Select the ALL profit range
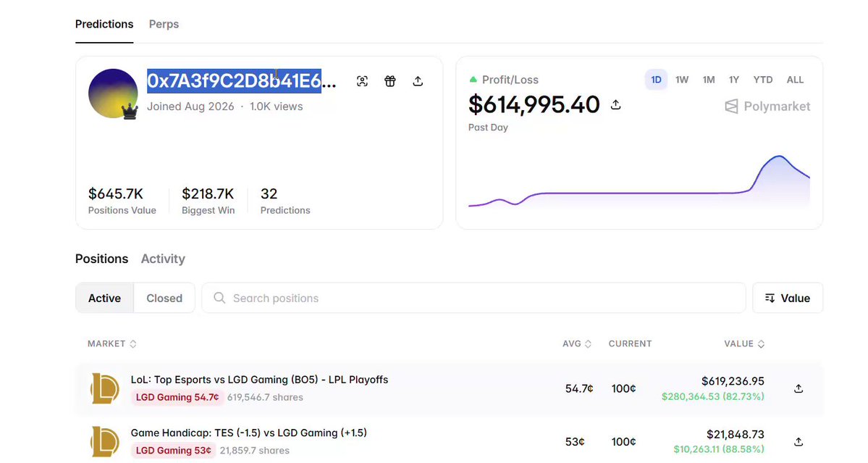This screenshot has width=868, height=463. (795, 80)
